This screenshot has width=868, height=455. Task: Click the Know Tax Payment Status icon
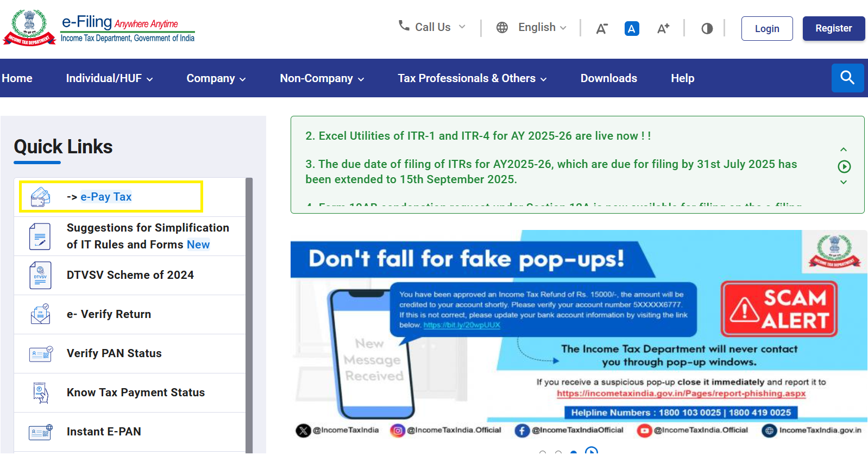point(41,392)
